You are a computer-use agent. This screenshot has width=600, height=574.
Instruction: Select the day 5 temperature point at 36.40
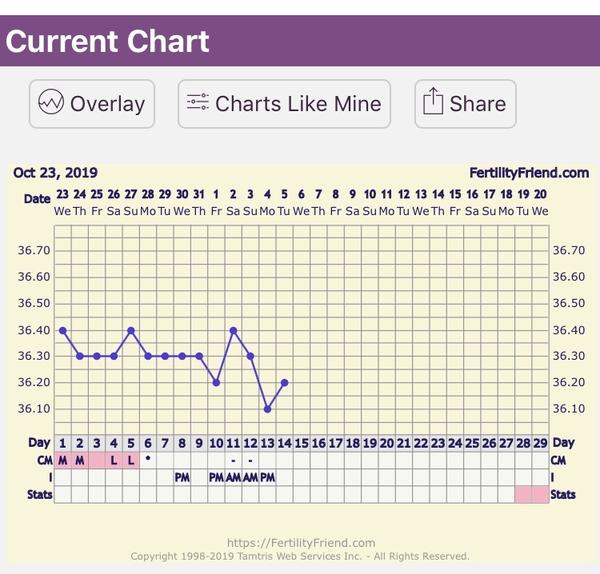point(131,330)
